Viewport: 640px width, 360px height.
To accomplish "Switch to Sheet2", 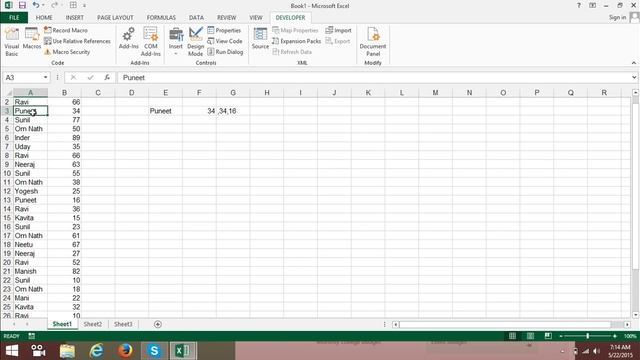I will click(x=93, y=324).
